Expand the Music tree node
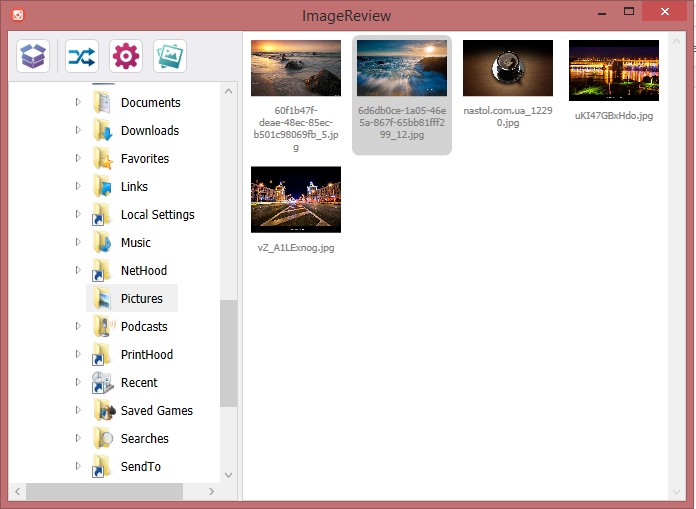696x509 pixels. point(78,242)
